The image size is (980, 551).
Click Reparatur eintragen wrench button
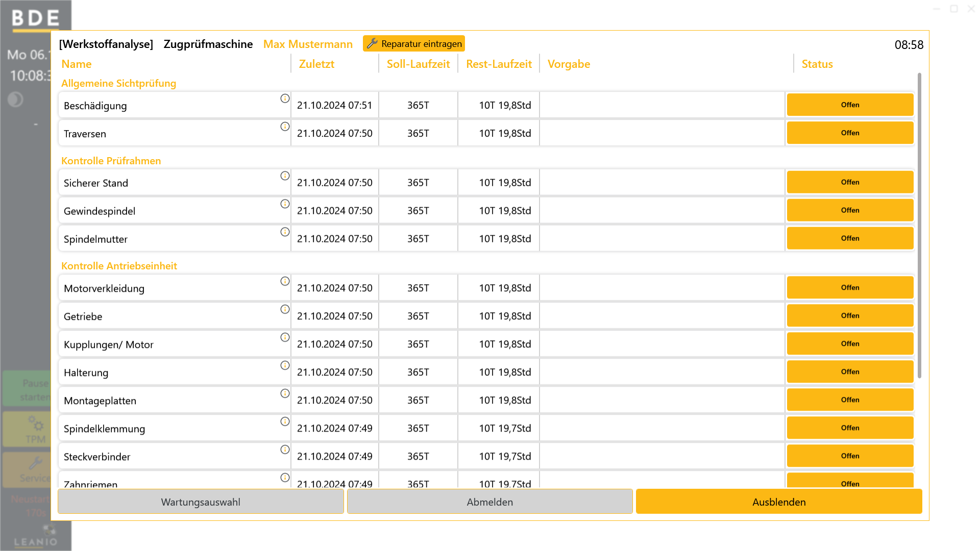coord(414,44)
